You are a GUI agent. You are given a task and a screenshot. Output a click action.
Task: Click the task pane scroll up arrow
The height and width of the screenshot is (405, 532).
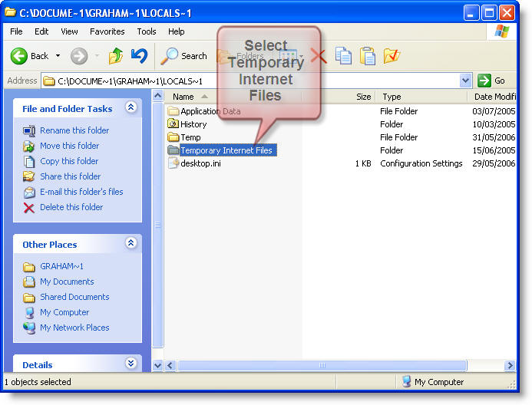tap(158, 96)
